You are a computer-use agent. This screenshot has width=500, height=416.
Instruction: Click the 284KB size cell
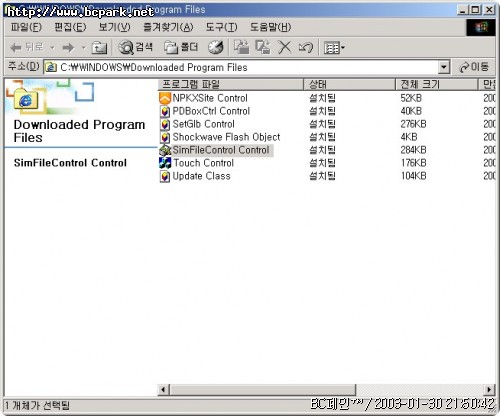[413, 150]
